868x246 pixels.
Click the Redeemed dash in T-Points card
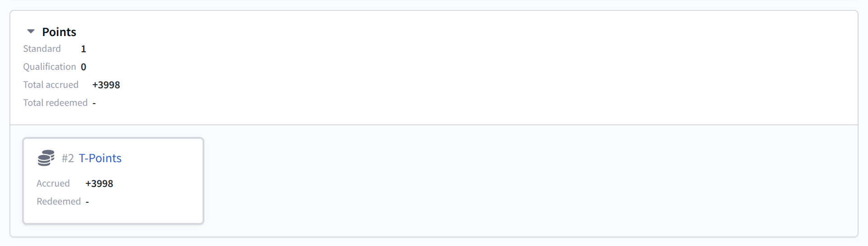coord(88,202)
